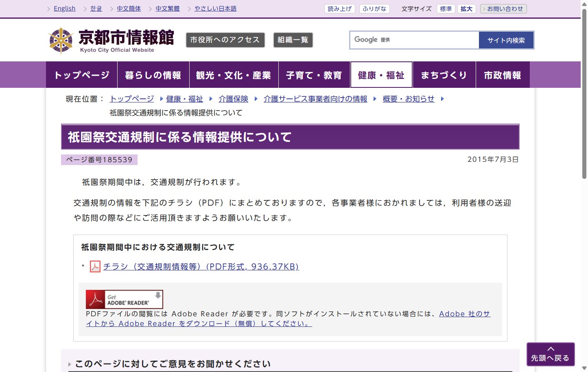The width and height of the screenshot is (588, 372).
Task: Click breadcrumb 介護サービス事業者向けの情報
Action: tap(315, 99)
